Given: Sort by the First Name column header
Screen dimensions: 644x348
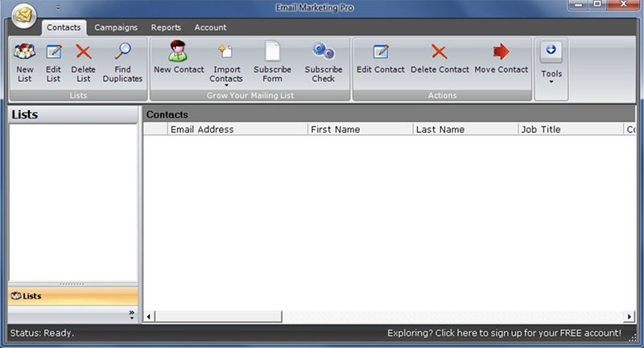Looking at the screenshot, I should coord(360,129).
